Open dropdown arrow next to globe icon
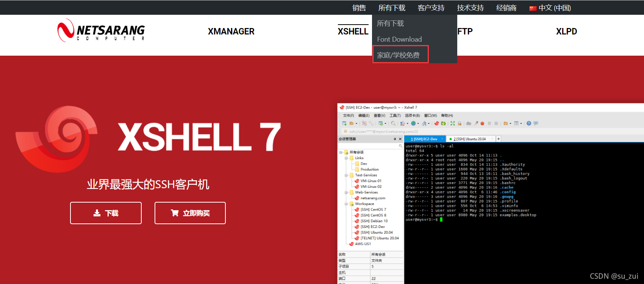The image size is (644, 284). pyautogui.click(x=418, y=123)
